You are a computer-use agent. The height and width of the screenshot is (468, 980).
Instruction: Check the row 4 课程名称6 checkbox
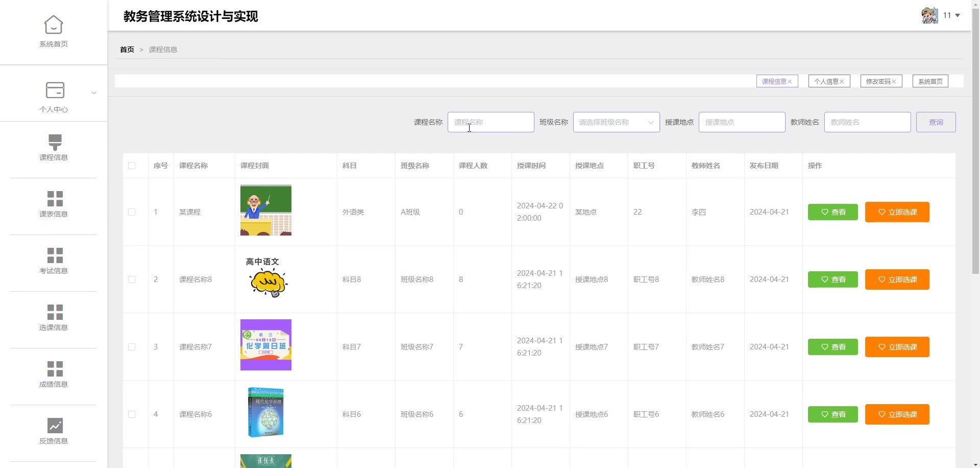pyautogui.click(x=132, y=414)
